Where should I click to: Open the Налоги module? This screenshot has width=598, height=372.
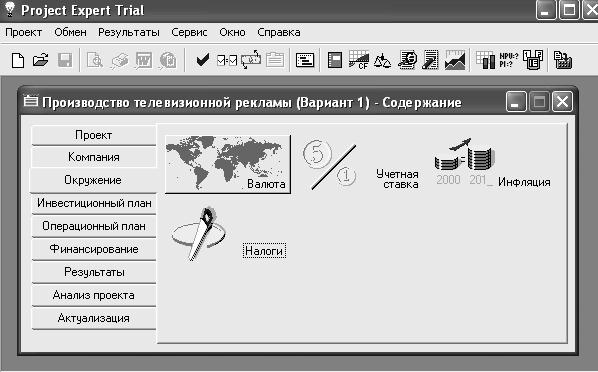pyautogui.click(x=264, y=251)
